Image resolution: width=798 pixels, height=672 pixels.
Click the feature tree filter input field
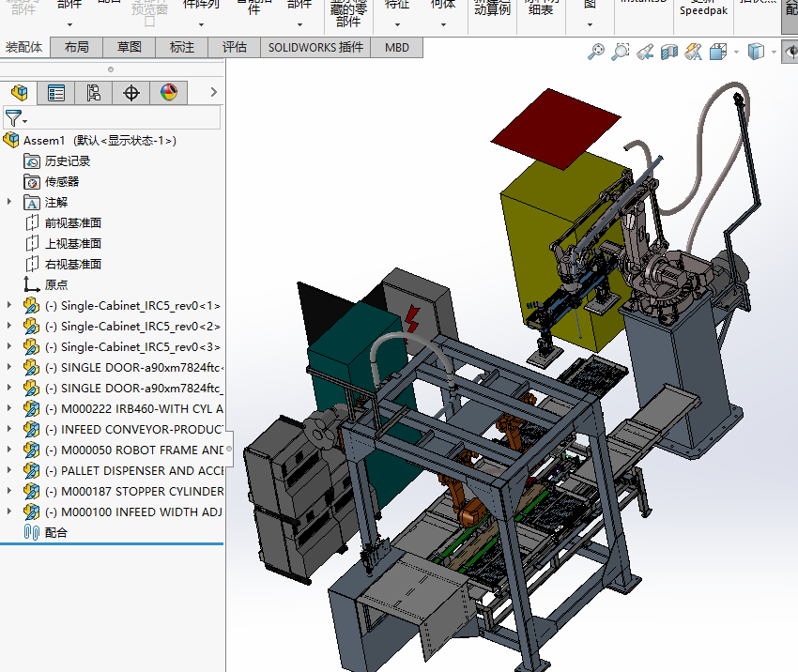coord(124,118)
